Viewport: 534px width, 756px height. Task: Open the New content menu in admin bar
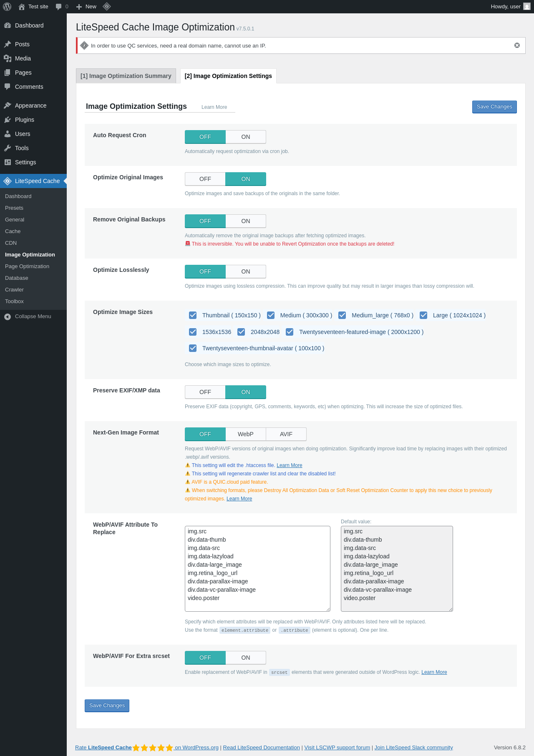click(x=86, y=7)
